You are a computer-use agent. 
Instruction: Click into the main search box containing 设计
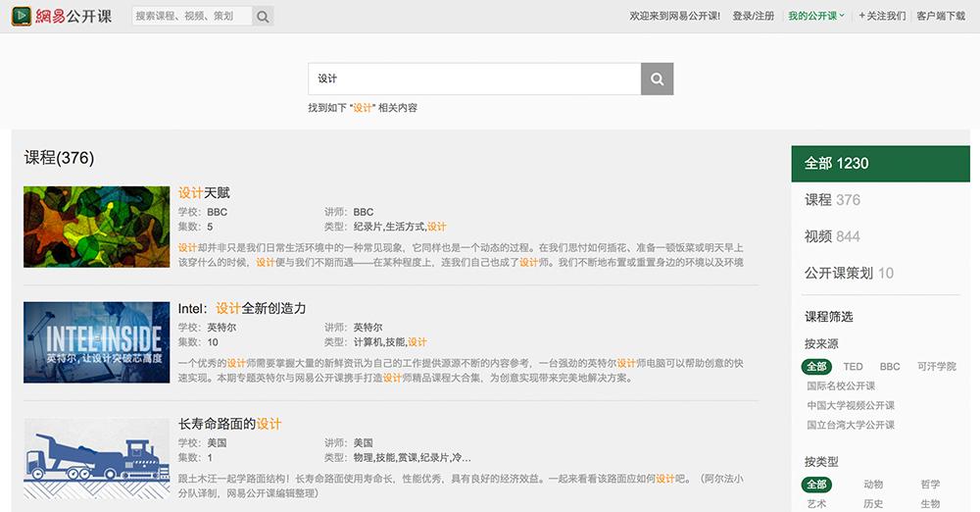point(474,78)
